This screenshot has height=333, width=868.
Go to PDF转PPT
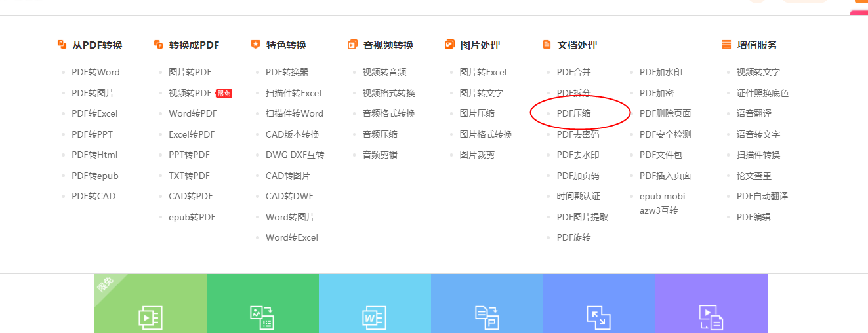point(92,134)
